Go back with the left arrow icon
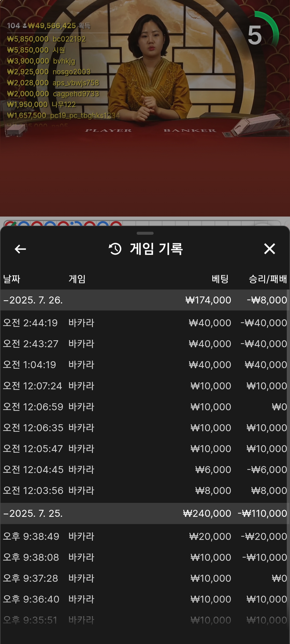Viewport: 290px width, 644px height. coord(20,249)
